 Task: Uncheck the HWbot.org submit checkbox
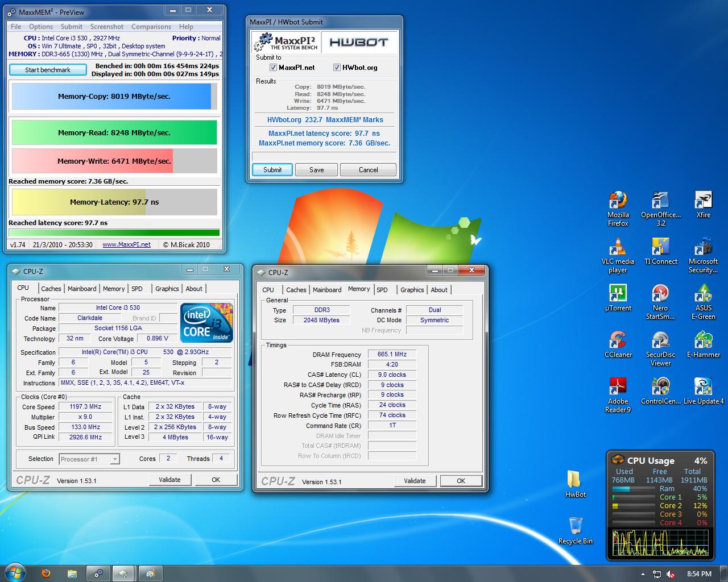click(x=337, y=67)
